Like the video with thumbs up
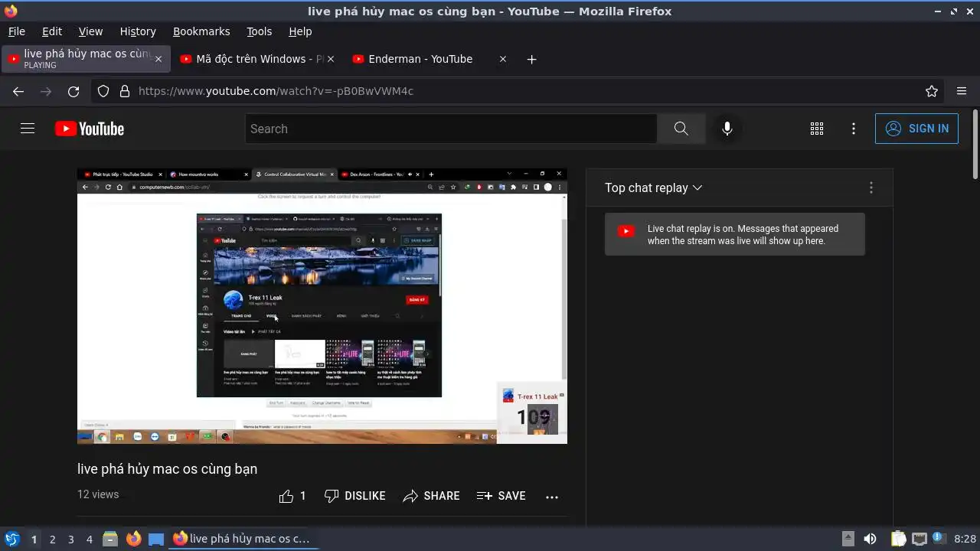The height and width of the screenshot is (551, 980). (292, 496)
